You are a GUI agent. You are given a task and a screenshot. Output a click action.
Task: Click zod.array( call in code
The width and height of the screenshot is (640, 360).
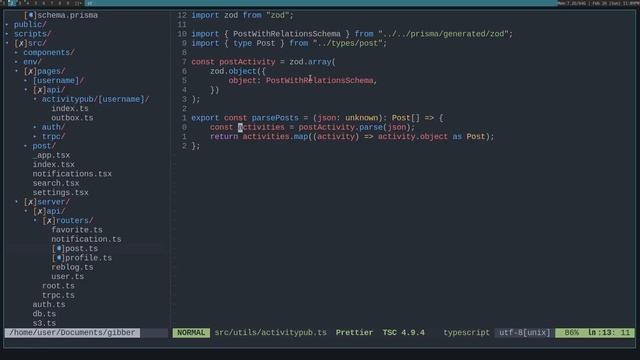click(312, 62)
